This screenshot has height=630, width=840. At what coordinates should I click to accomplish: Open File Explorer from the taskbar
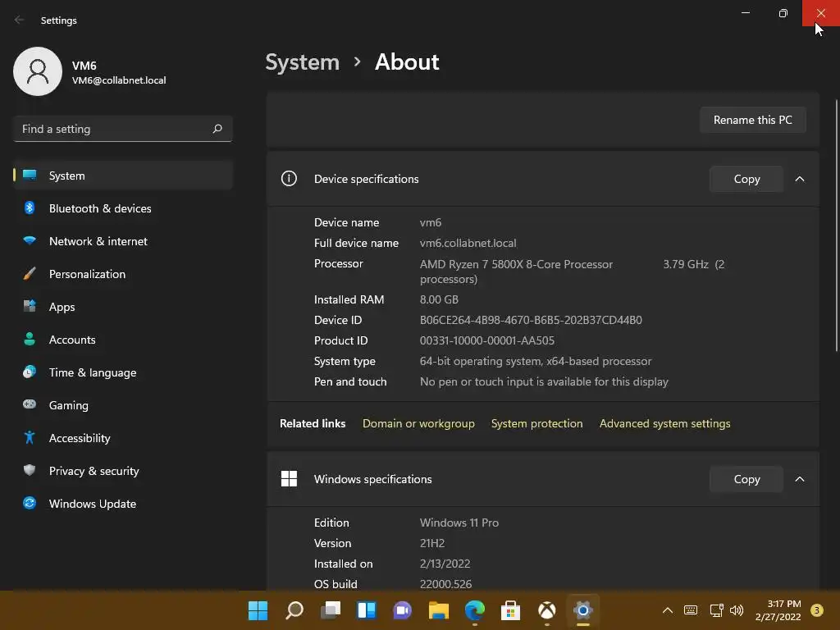[x=439, y=610]
